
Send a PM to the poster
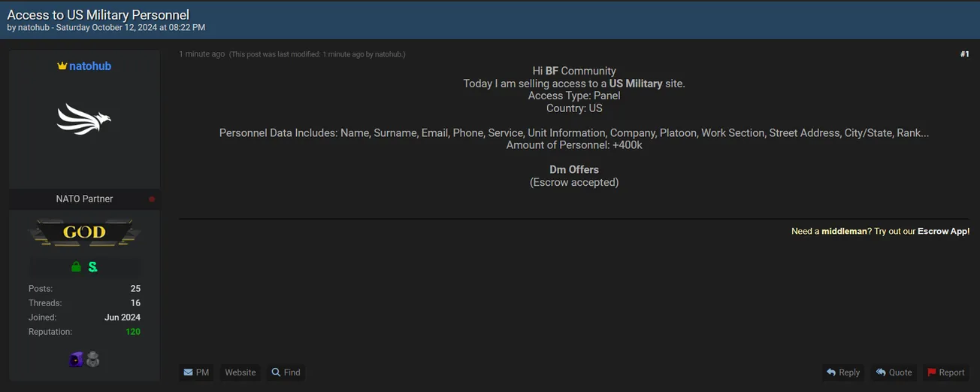coord(196,372)
